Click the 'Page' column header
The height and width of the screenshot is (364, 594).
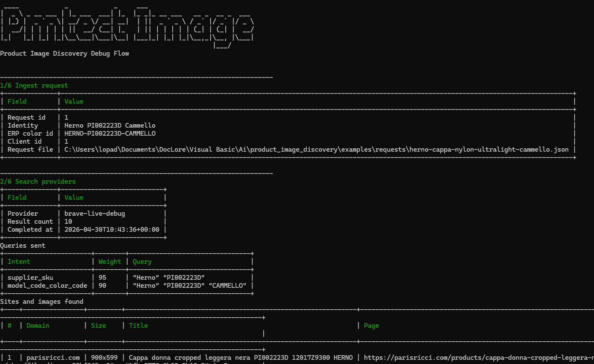coord(372,326)
